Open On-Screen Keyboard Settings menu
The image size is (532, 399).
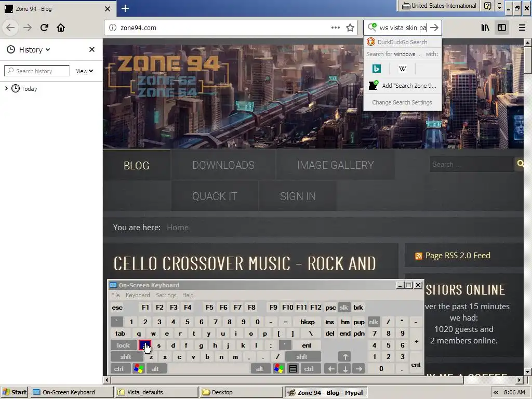point(166,295)
